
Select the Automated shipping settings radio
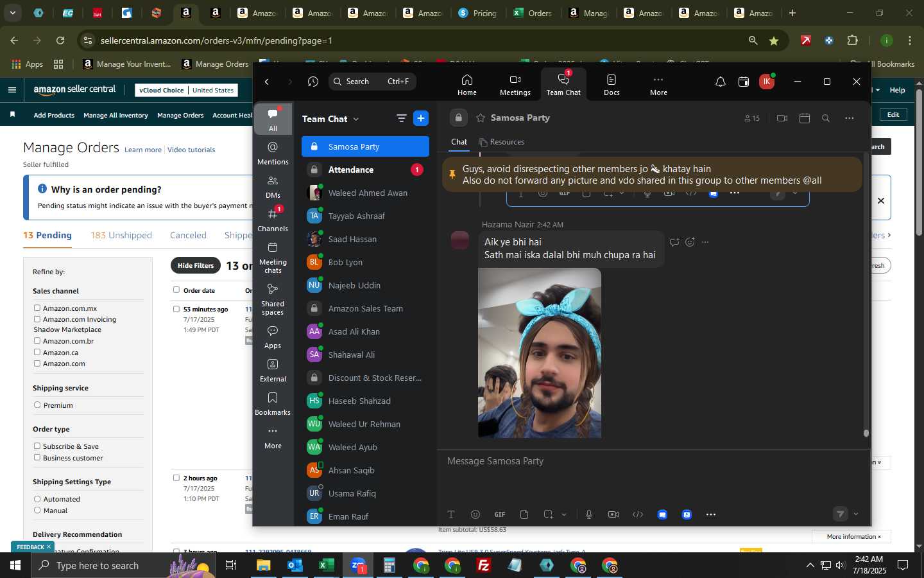(37, 499)
